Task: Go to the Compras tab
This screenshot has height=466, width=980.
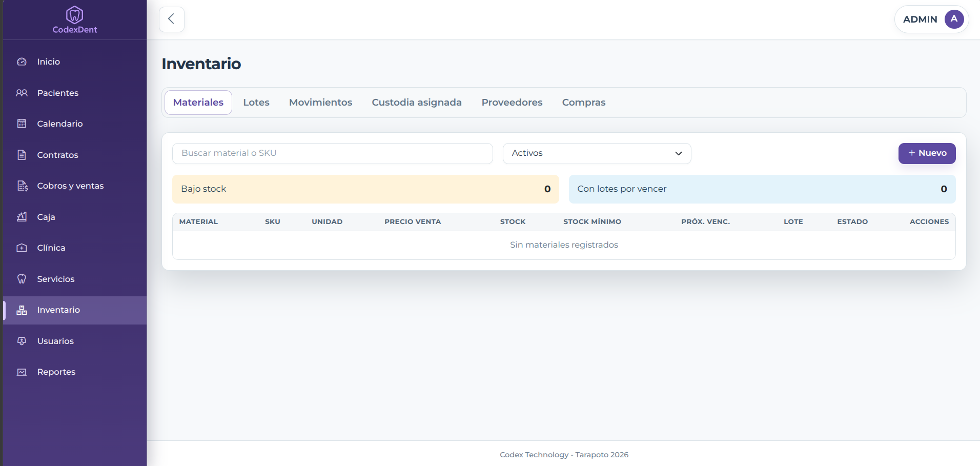Action: tap(584, 103)
